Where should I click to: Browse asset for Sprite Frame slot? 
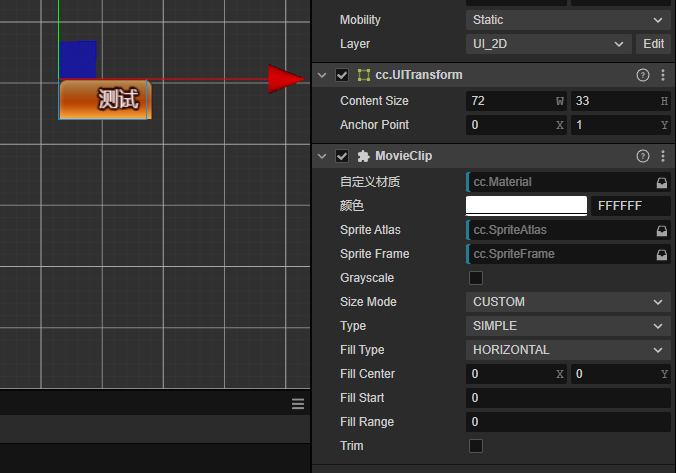tap(661, 254)
